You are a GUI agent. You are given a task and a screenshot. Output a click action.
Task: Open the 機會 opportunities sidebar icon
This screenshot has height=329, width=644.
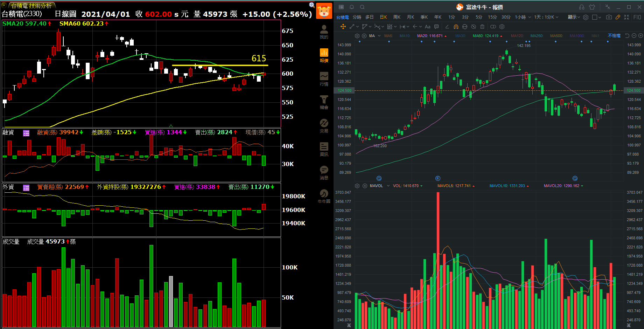tap(324, 102)
